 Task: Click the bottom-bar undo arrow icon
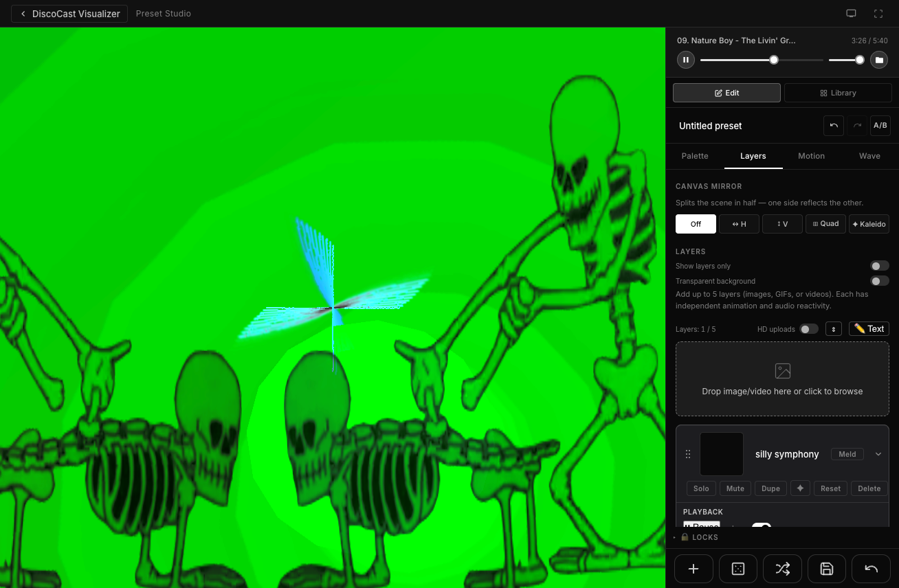coord(872,569)
